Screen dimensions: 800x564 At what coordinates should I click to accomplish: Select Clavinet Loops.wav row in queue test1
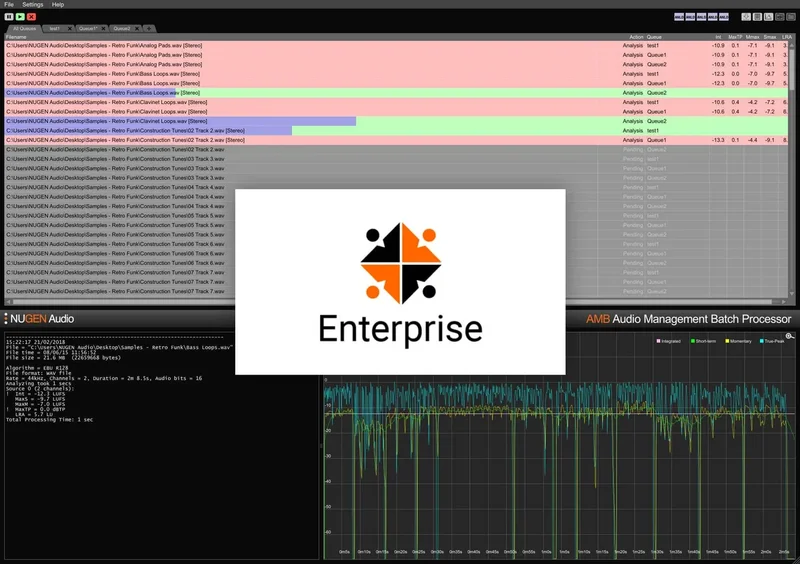pyautogui.click(x=396, y=102)
